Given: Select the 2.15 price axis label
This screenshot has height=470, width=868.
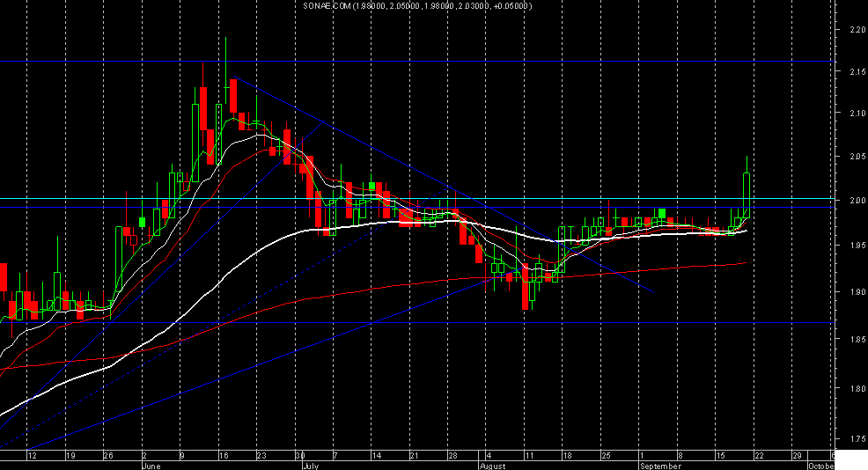Looking at the screenshot, I should (x=857, y=71).
